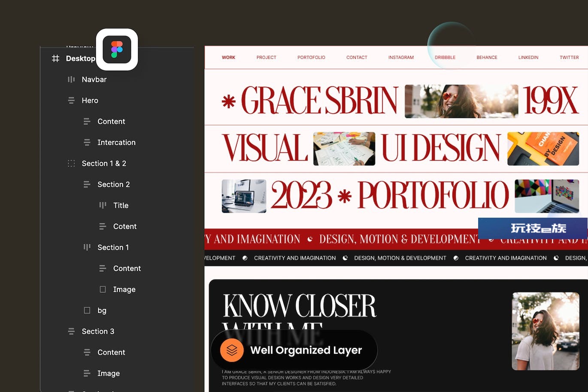
Task: Click the GRACE SBRIN headline text
Action: coord(320,101)
